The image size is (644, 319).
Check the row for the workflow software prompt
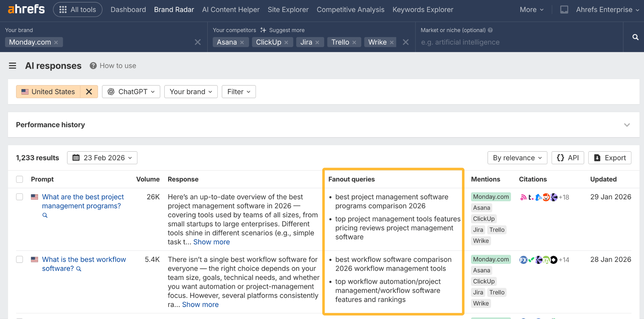pos(19,259)
